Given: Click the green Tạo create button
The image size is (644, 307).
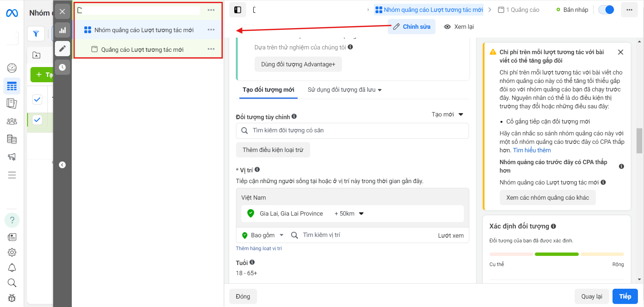Looking at the screenshot, I should click(x=42, y=74).
